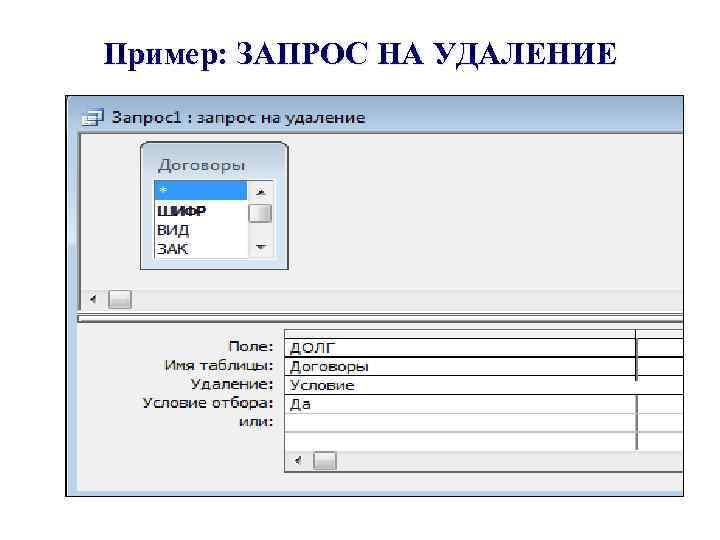Click the Имя таблицы: row label
The height and width of the screenshot is (540, 720).
coord(219,366)
